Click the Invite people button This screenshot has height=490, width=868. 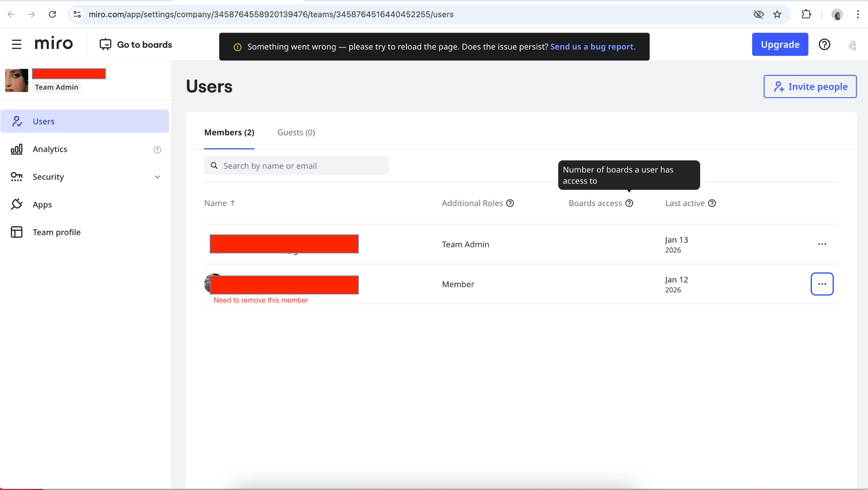[810, 87]
